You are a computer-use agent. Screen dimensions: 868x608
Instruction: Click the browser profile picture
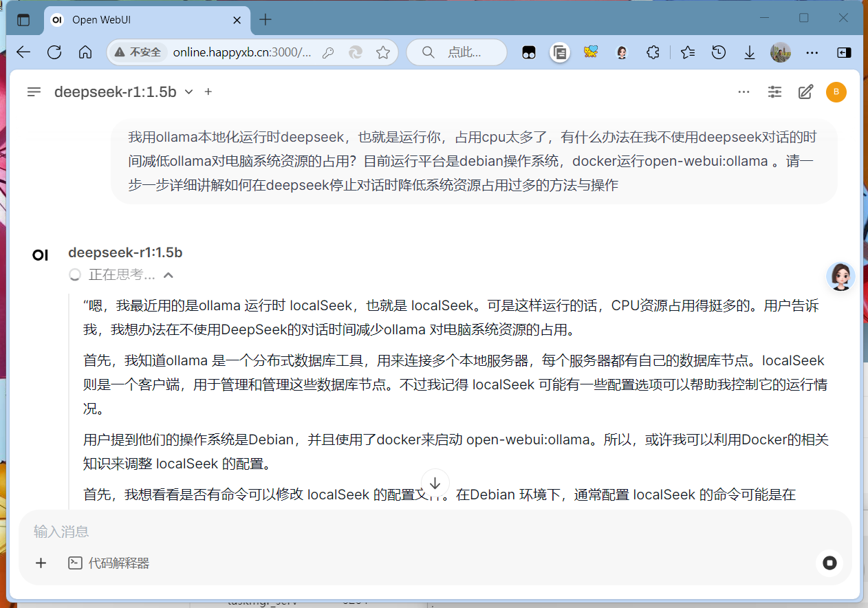(781, 52)
